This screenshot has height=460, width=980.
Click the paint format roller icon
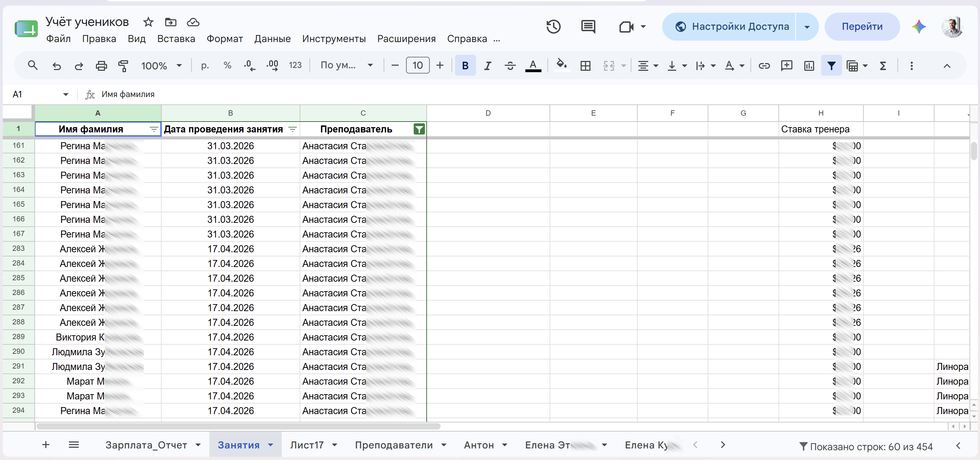click(123, 66)
